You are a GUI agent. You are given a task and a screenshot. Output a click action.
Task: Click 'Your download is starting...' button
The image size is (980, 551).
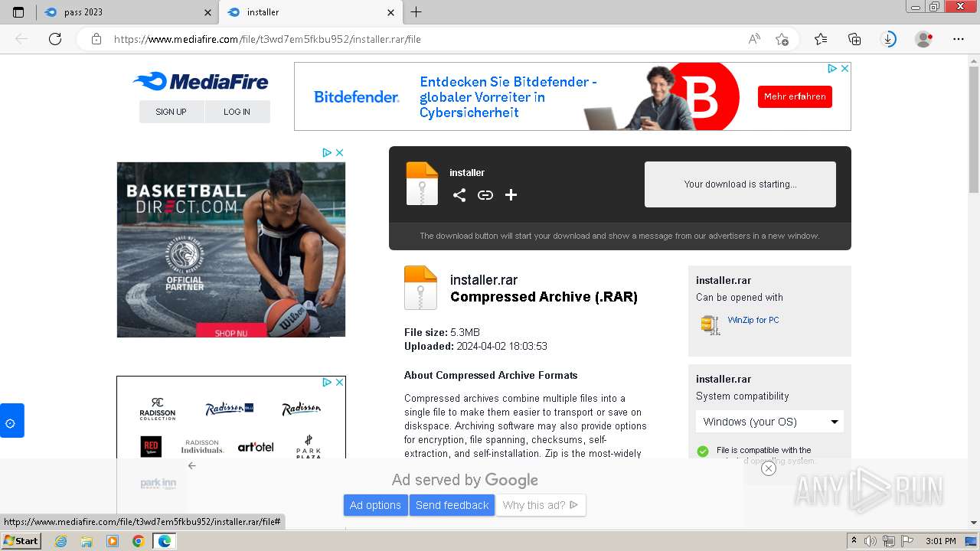740,184
